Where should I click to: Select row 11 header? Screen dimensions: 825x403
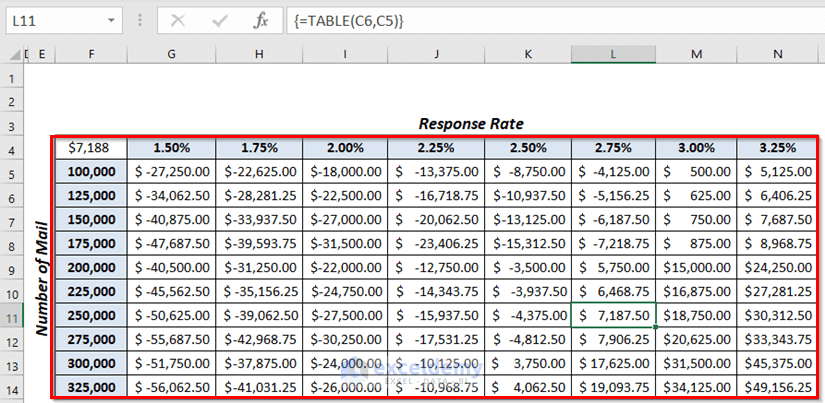click(13, 318)
